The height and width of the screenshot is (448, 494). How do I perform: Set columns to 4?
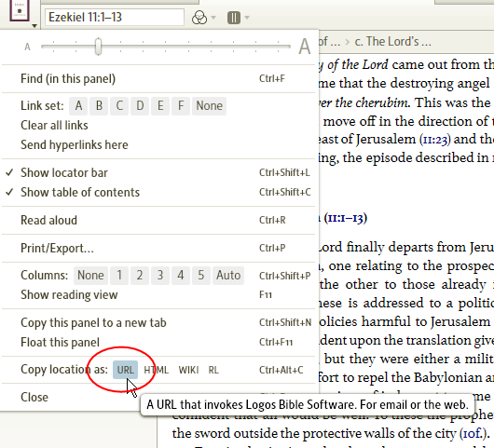pyautogui.click(x=181, y=276)
